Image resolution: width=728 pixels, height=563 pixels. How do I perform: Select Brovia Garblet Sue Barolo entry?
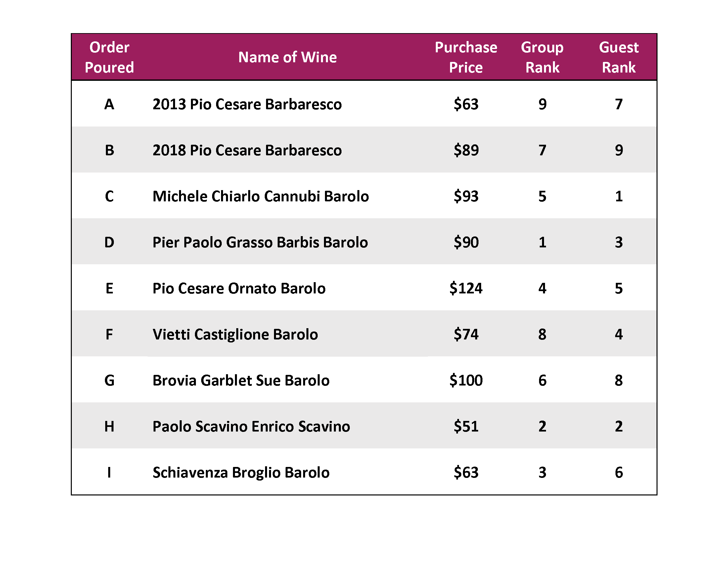click(241, 380)
